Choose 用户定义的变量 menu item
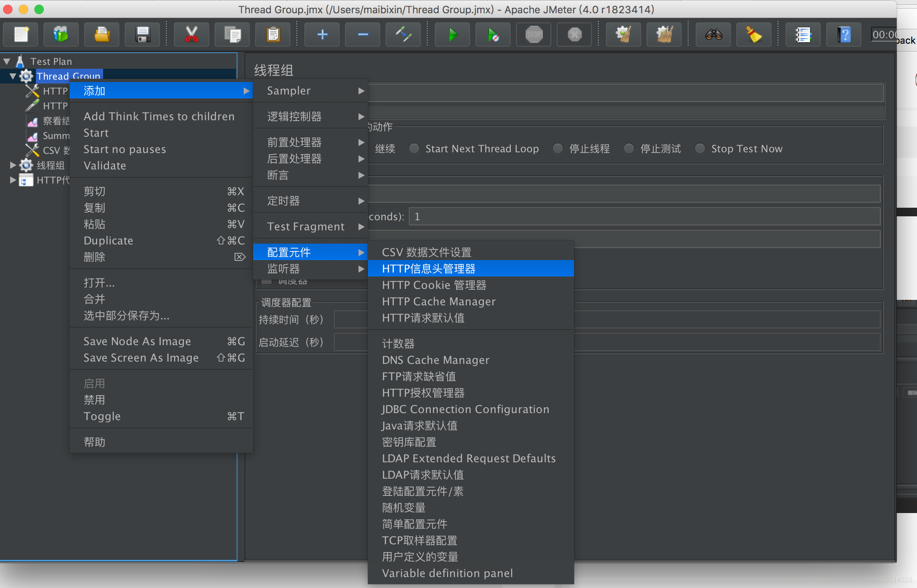The height and width of the screenshot is (588, 917). (x=471, y=557)
